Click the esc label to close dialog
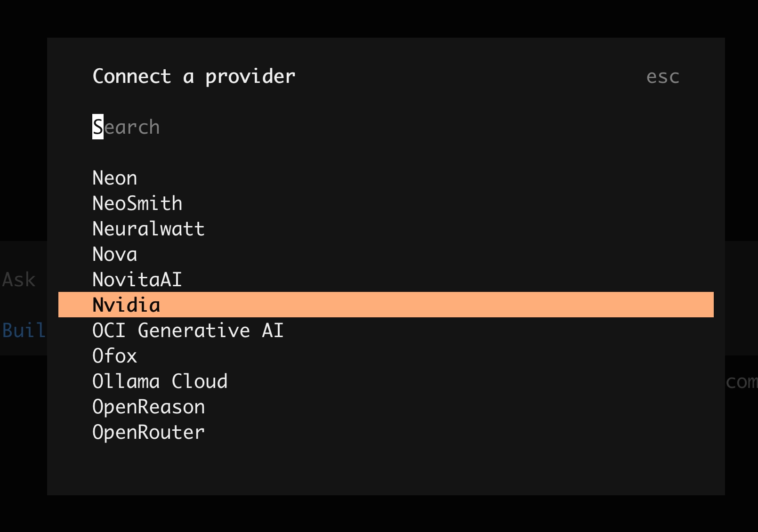This screenshot has width=758, height=532. [663, 77]
